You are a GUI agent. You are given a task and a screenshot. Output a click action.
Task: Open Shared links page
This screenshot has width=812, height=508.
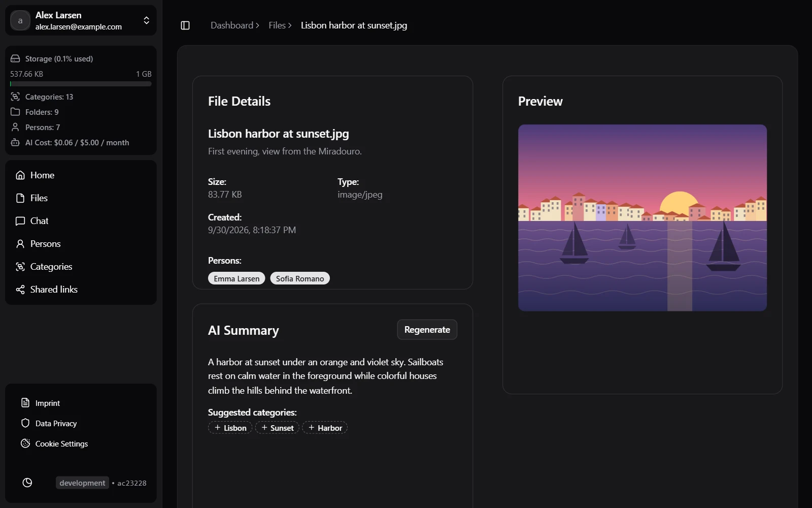click(81, 290)
